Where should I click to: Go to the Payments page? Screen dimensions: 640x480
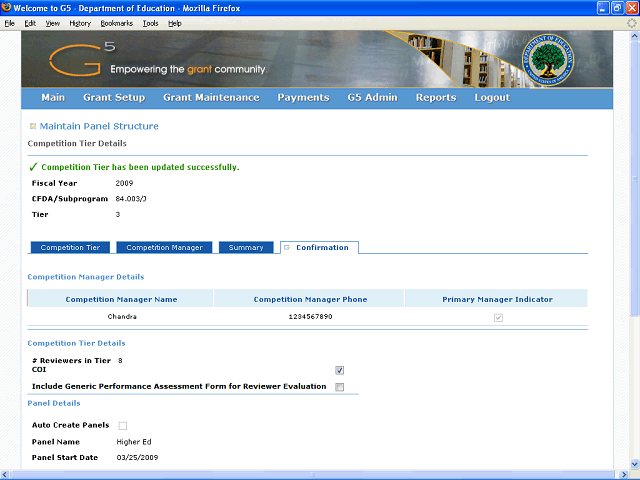[303, 98]
